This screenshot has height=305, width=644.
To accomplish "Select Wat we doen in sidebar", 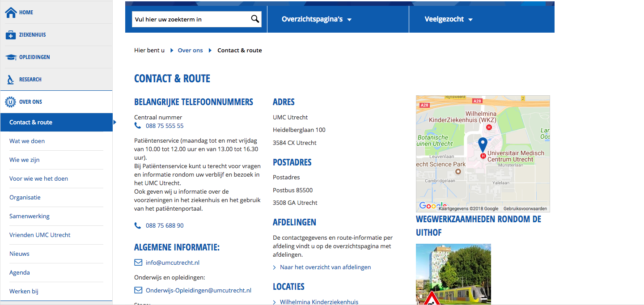I will [x=27, y=141].
